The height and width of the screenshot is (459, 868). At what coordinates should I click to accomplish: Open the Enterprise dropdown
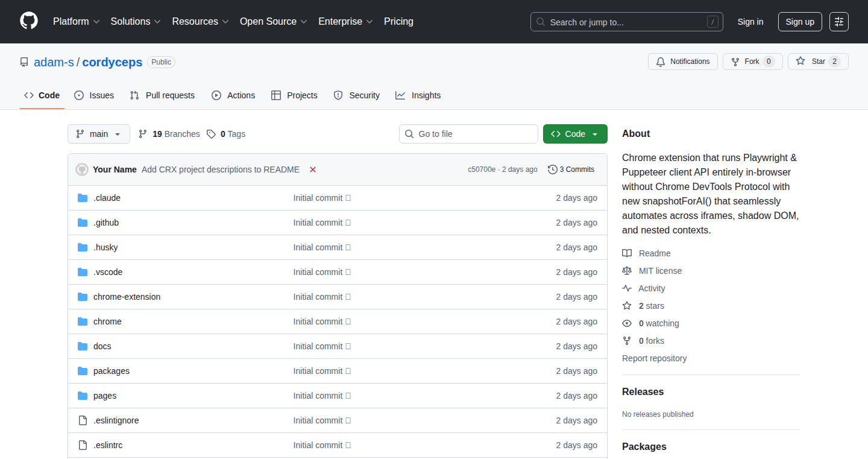(345, 21)
